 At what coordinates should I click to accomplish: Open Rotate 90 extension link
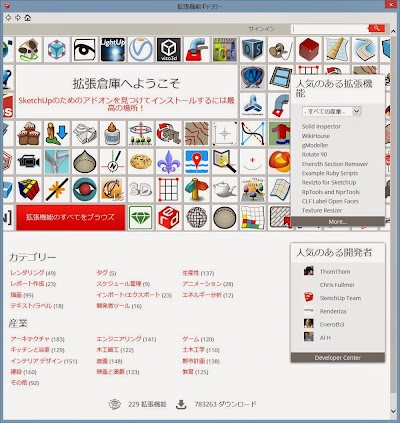(314, 154)
